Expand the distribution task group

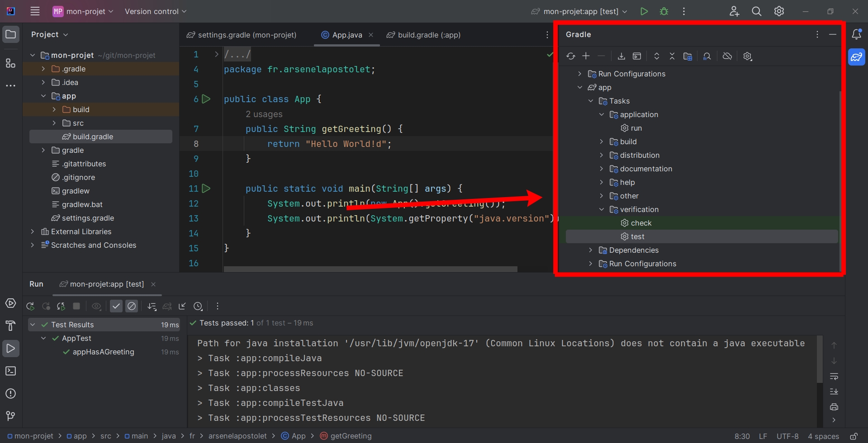click(601, 155)
